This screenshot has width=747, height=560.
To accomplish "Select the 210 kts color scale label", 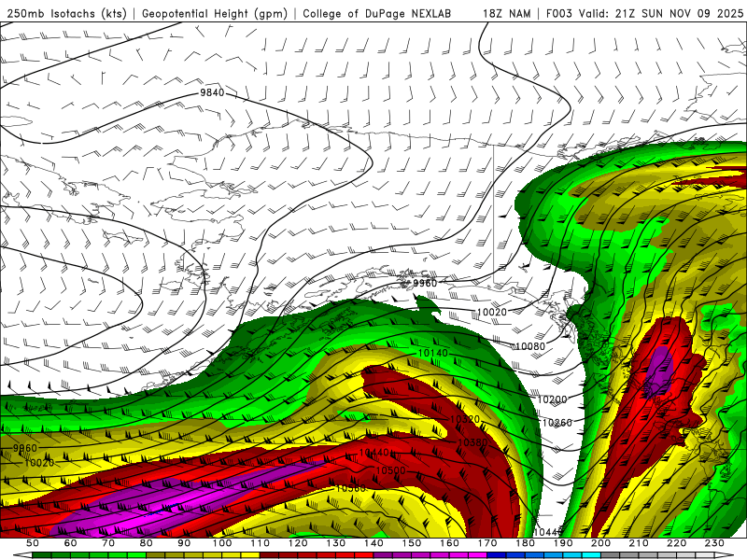I will click(x=639, y=543).
